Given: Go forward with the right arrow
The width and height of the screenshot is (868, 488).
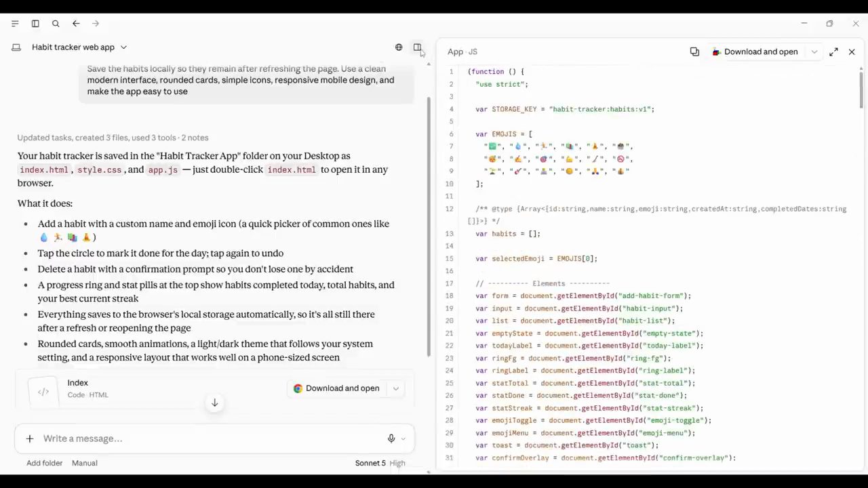Looking at the screenshot, I should click(96, 24).
